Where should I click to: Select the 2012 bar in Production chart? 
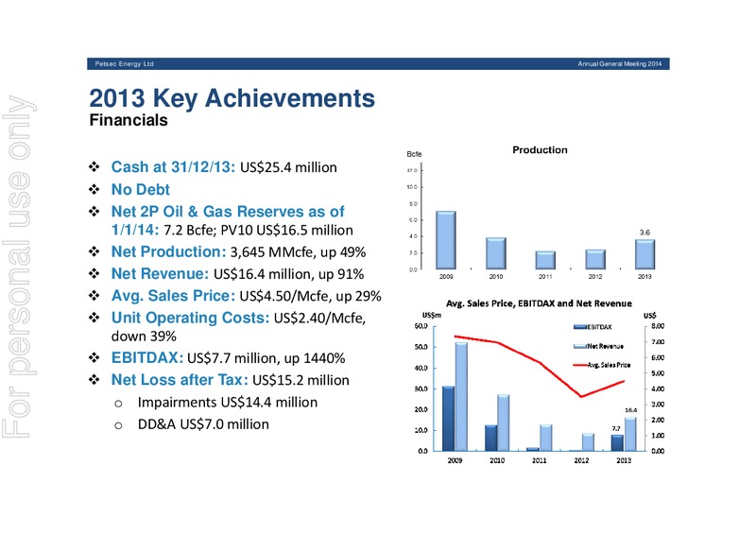coord(595,260)
